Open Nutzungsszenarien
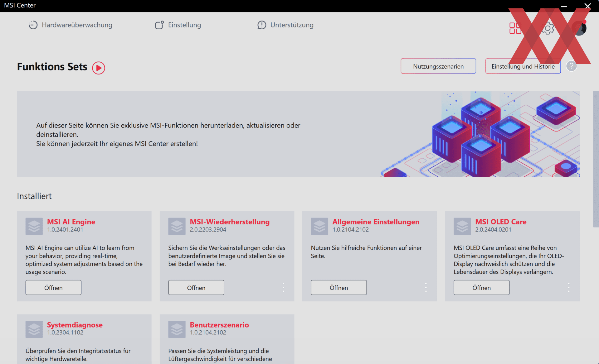This screenshot has height=364, width=599. coord(438,66)
